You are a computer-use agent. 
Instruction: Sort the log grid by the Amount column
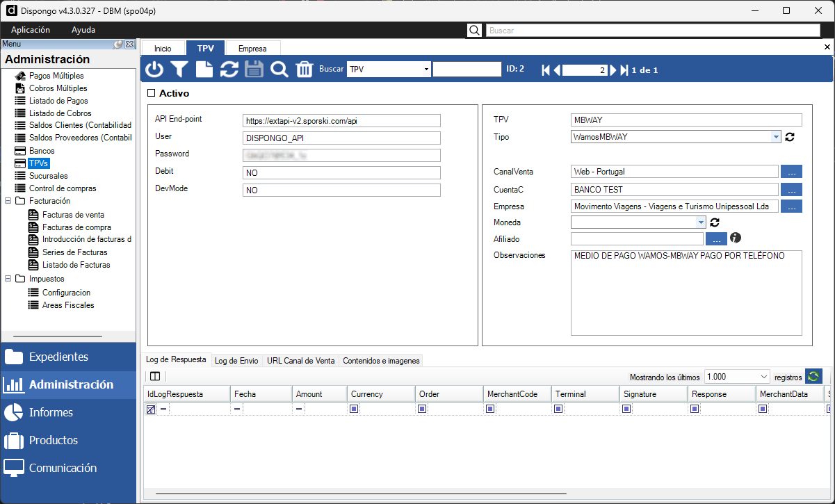(319, 394)
